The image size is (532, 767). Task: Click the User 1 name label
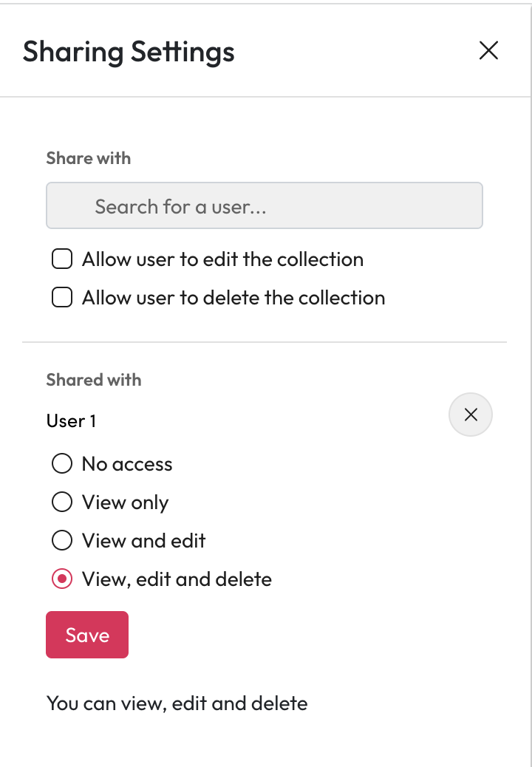click(71, 421)
